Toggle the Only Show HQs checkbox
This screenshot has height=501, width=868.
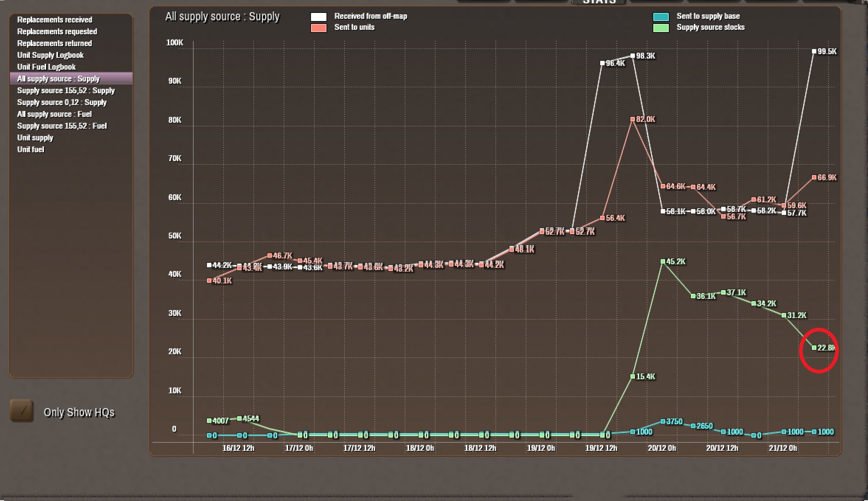[x=22, y=410]
